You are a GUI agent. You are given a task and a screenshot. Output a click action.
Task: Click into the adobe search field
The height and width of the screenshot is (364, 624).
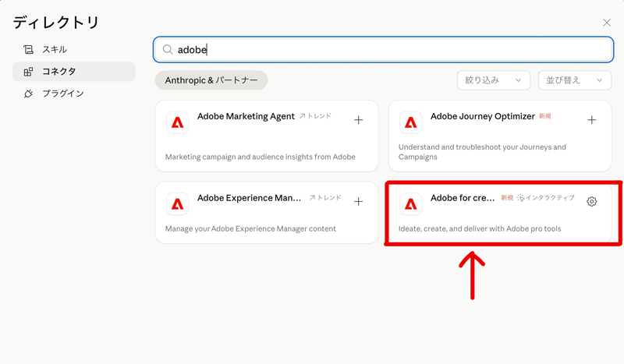(x=390, y=50)
